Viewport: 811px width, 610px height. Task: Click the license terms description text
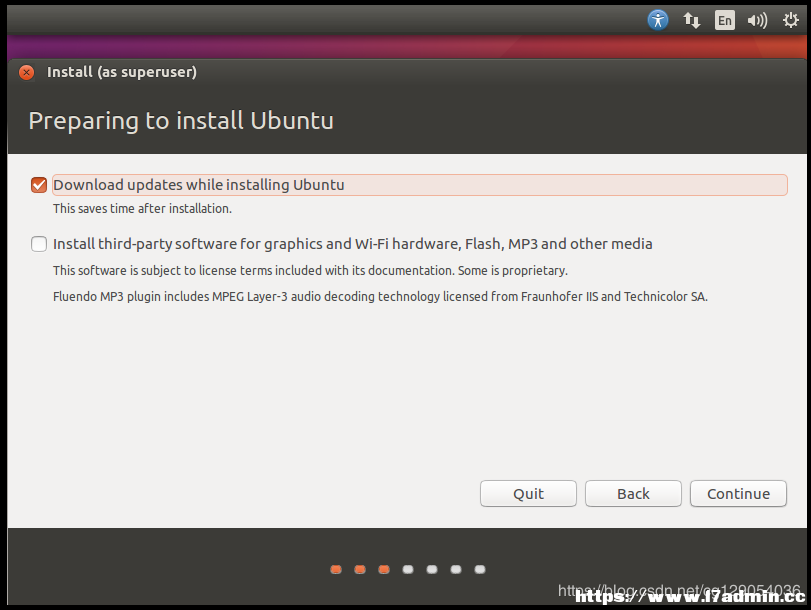click(x=310, y=271)
